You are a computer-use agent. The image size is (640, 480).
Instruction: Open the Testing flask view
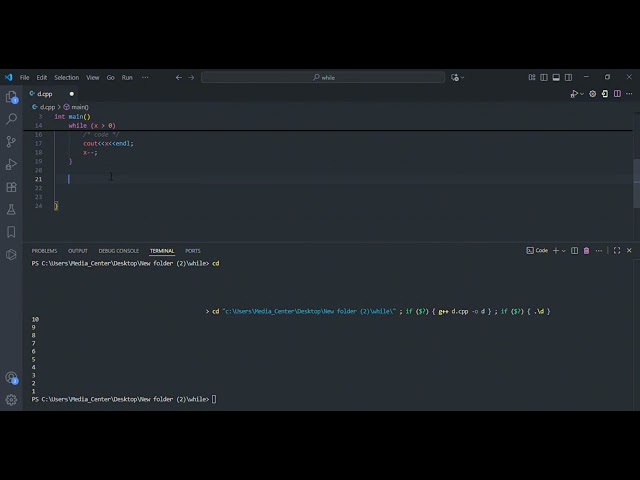pos(11,209)
